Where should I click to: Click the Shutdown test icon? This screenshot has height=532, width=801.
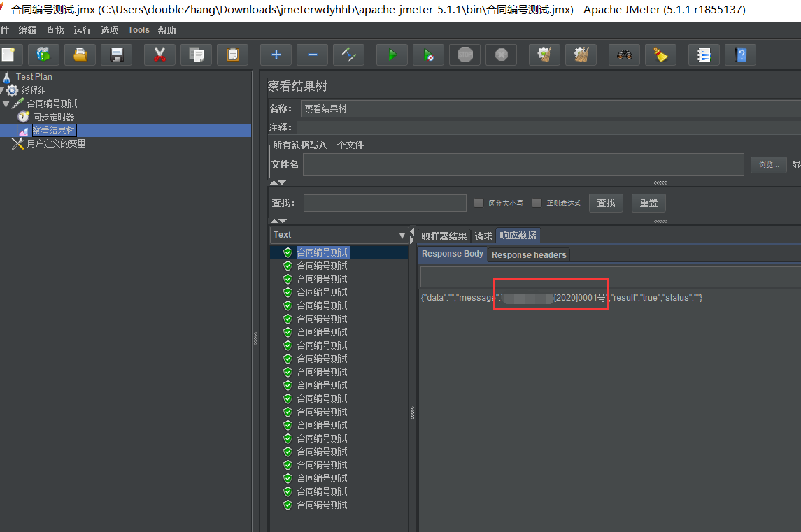[501, 55]
